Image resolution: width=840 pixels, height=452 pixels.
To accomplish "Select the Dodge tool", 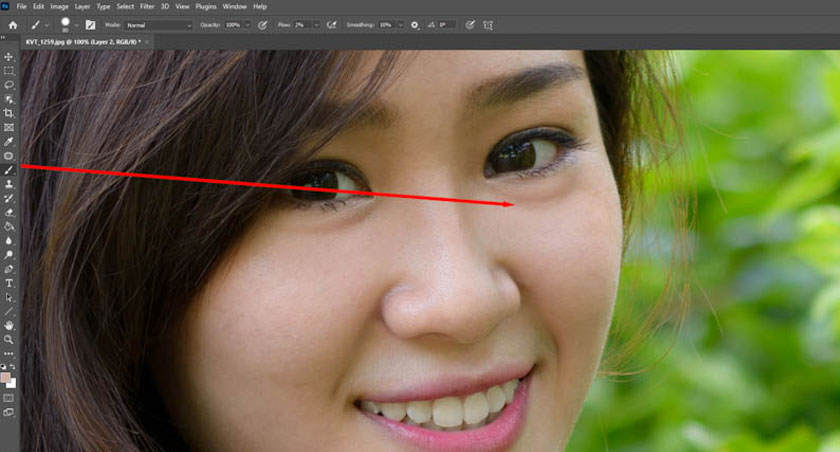I will tap(9, 255).
